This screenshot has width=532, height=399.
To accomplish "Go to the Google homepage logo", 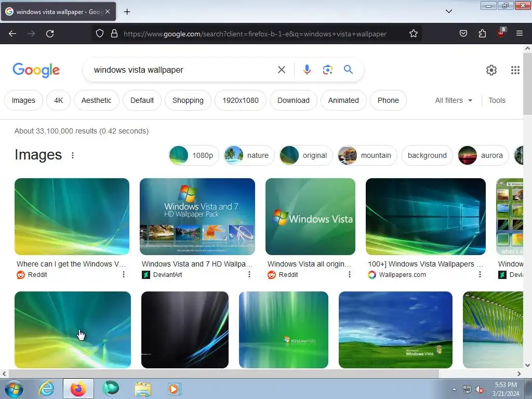I will click(36, 70).
